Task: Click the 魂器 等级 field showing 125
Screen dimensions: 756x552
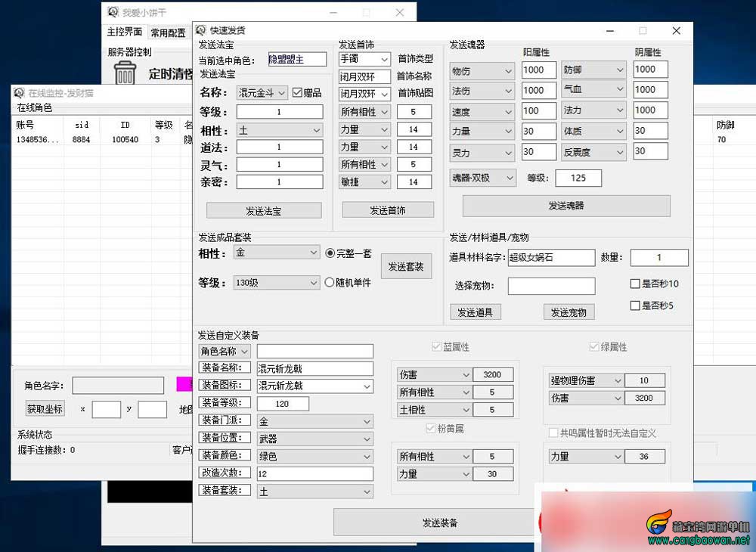Action: (x=578, y=178)
